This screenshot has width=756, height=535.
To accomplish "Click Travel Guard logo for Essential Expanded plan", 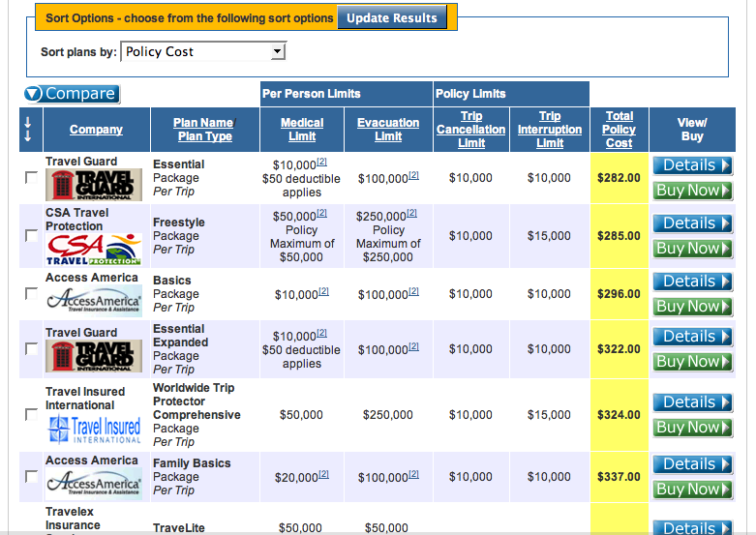I will click(x=94, y=355).
